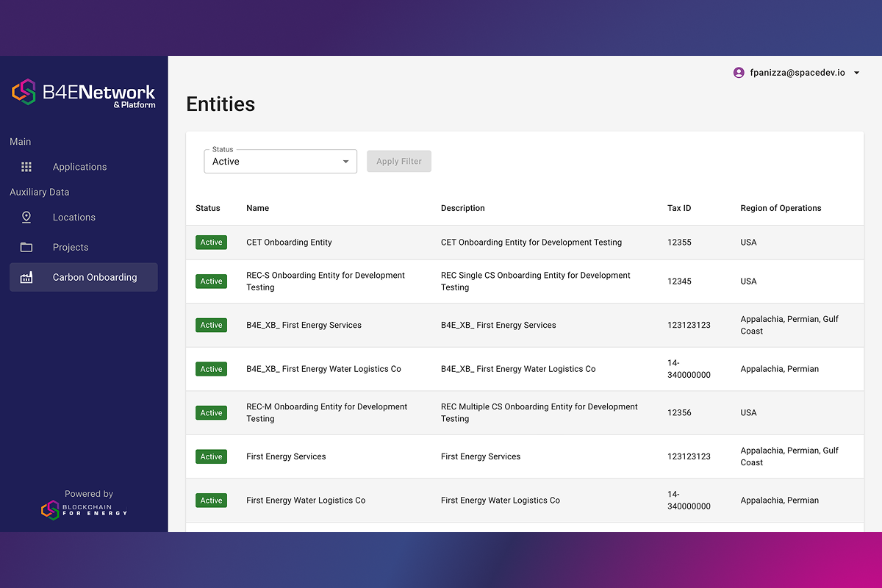Click the Blockchain for Energy footer logo
The image size is (882, 588).
tap(84, 509)
